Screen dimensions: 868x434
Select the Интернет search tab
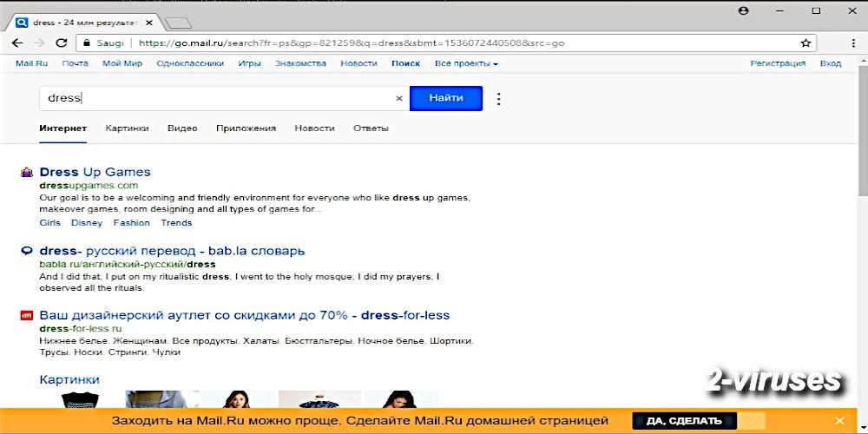[63, 128]
